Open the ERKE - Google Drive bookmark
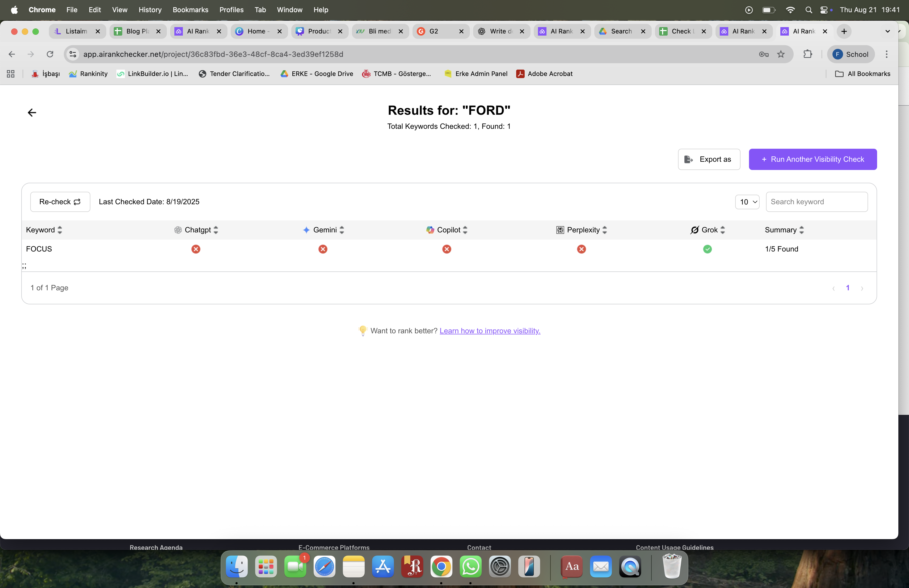Image resolution: width=909 pixels, height=588 pixels. 317,74
